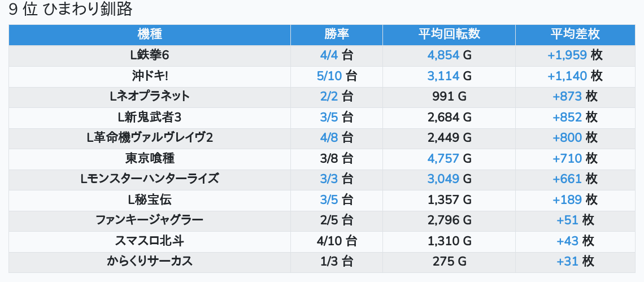
Task: Click the L鉄拳6 machine name
Action: (x=150, y=55)
